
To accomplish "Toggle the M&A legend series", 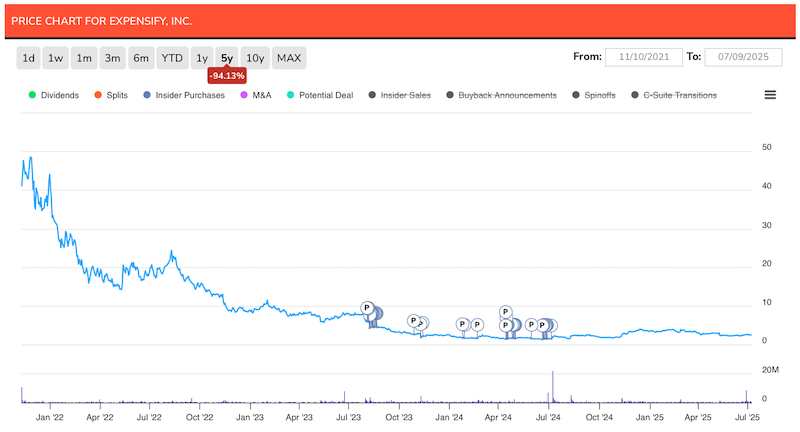I will click(x=256, y=95).
